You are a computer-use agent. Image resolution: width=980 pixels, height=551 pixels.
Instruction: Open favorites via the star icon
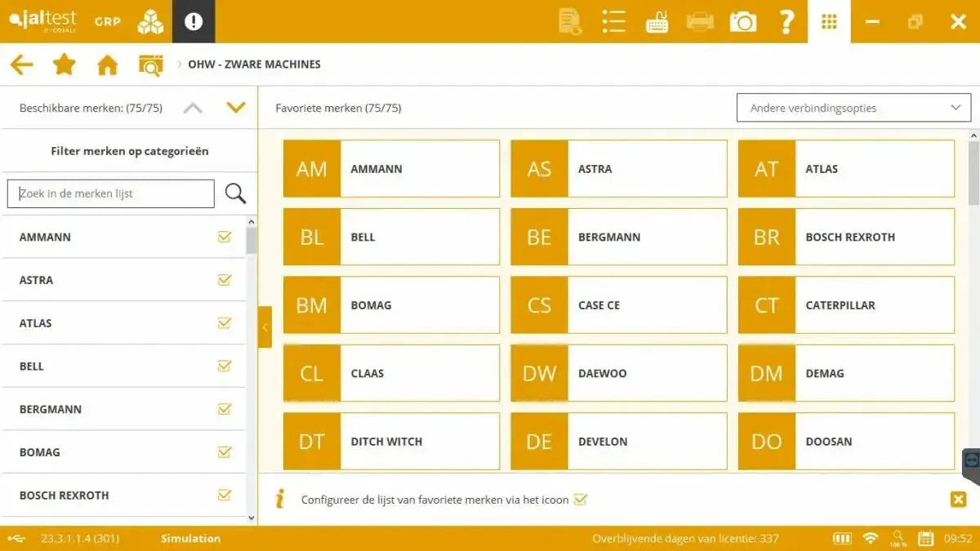64,64
